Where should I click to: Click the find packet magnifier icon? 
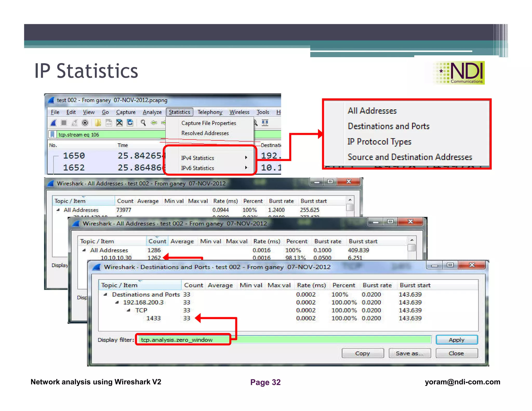click(x=143, y=123)
